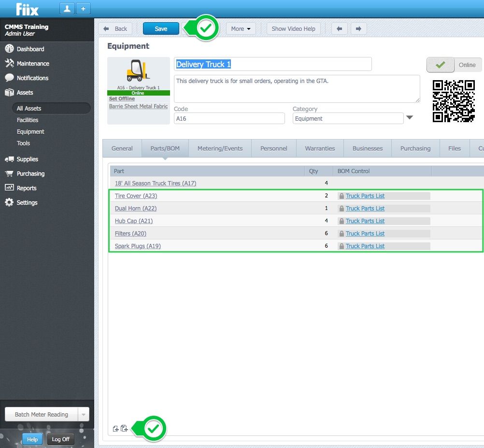The image size is (484, 448).
Task: Click the add part icon below the table
Action: point(115,429)
